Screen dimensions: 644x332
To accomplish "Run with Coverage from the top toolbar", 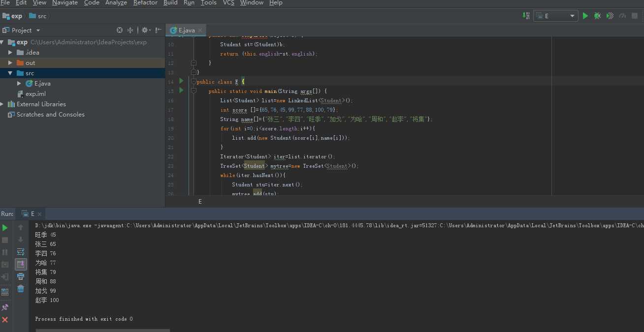I will coord(610,16).
